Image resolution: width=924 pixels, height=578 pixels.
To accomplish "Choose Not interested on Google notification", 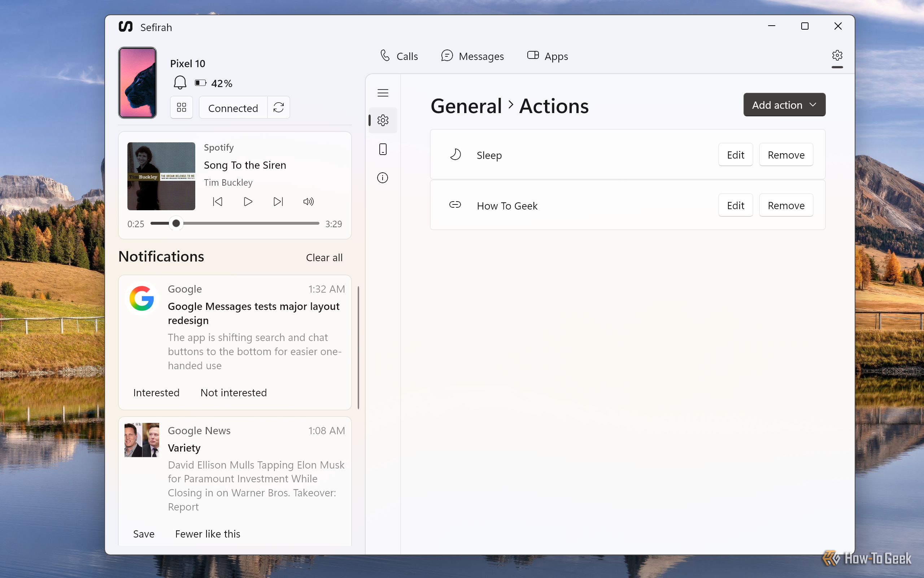I will coord(234,393).
